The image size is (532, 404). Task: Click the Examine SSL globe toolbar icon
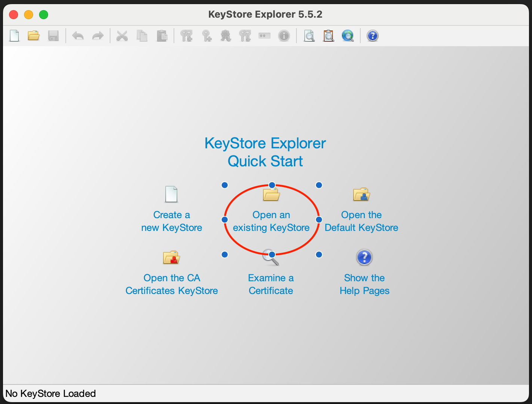[x=348, y=36]
